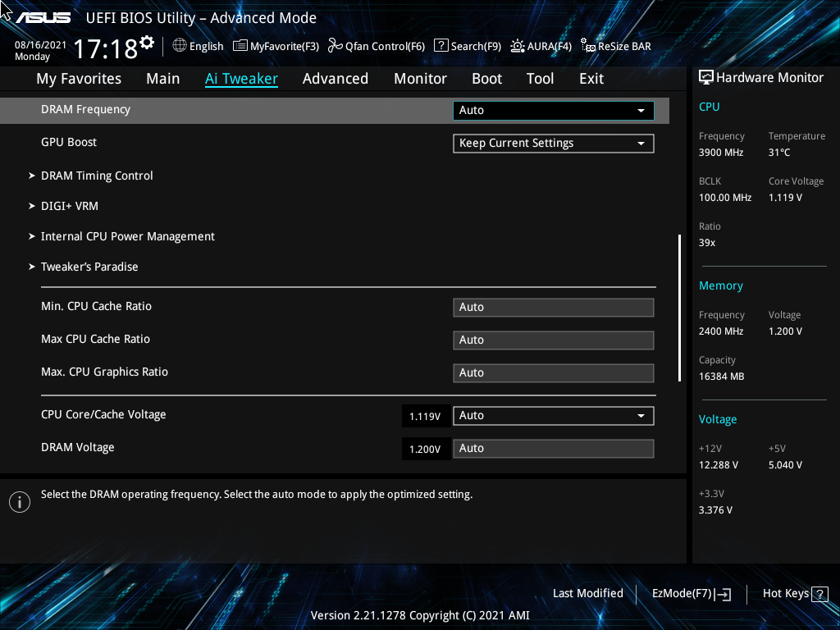
Task: Click the Hot Keys question mark icon
Action: tap(819, 594)
